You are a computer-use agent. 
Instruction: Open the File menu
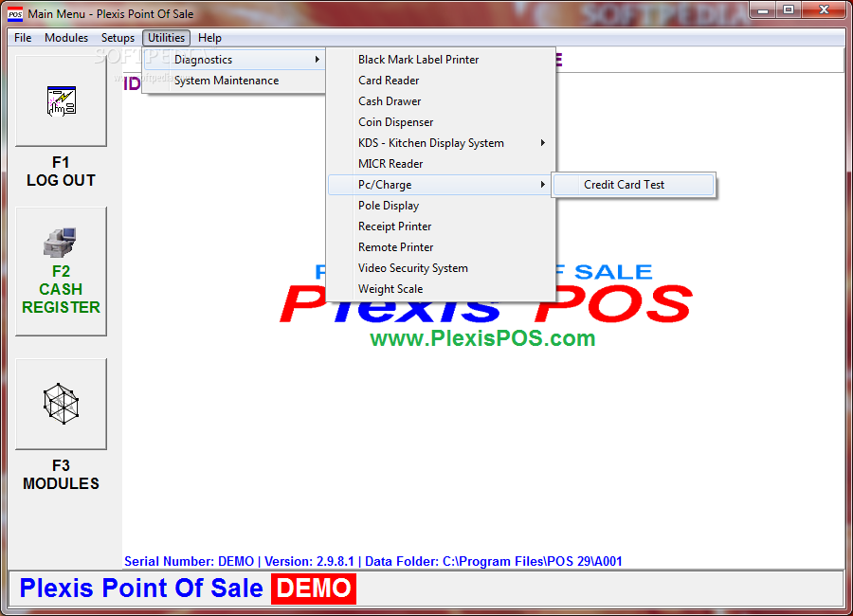point(23,38)
